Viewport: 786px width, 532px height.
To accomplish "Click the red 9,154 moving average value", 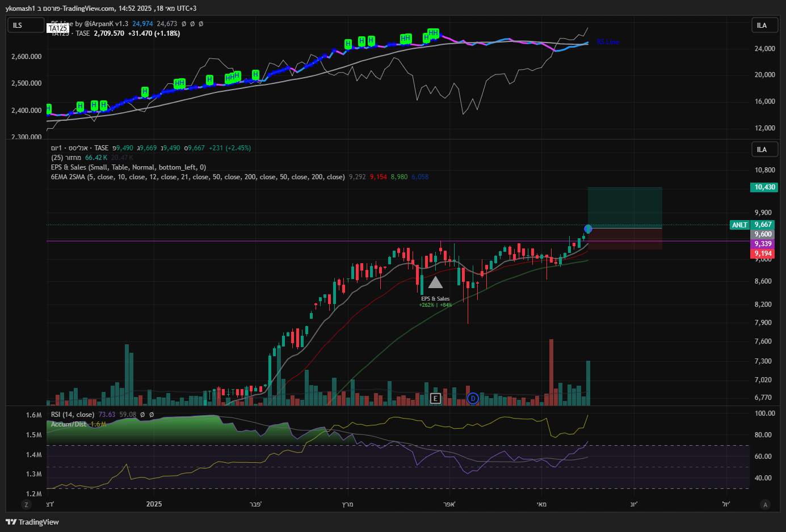I will pos(379,177).
